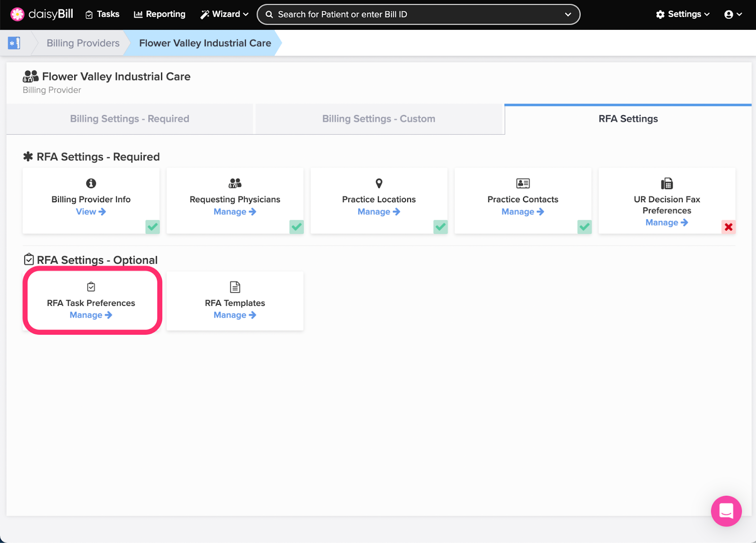Viewport: 756px width, 543px height.
Task: Click the UR Decision Fax icon
Action: click(x=667, y=183)
